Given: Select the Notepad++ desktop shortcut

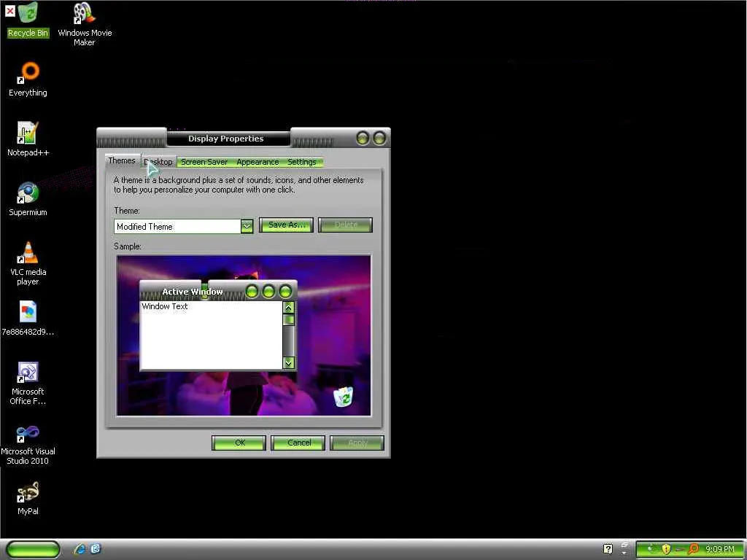Looking at the screenshot, I should pos(28,139).
